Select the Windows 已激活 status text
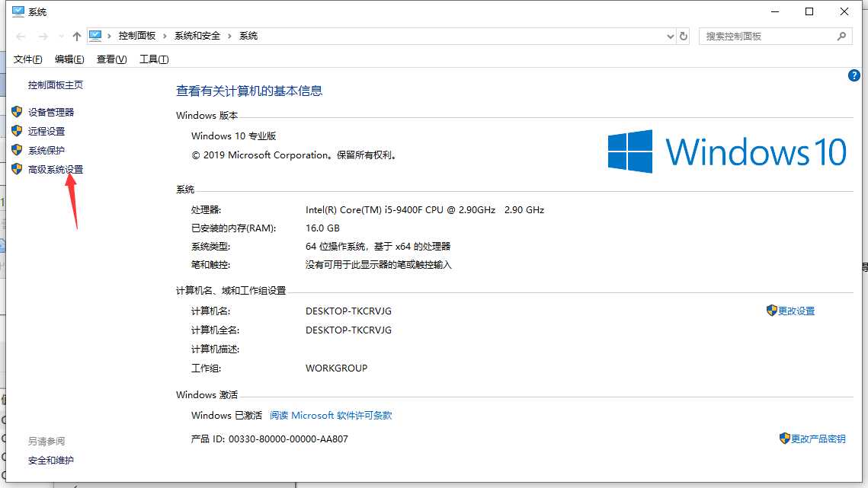The width and height of the screenshot is (868, 488). (226, 416)
